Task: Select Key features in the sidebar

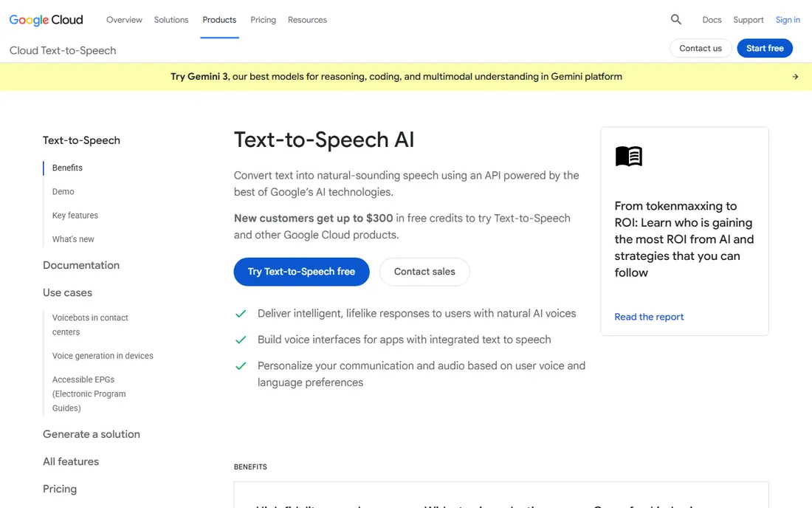Action: (75, 216)
